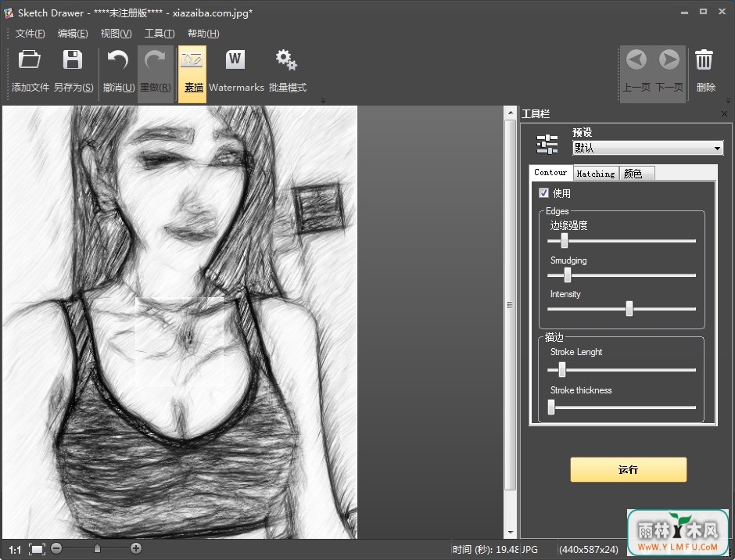The height and width of the screenshot is (560, 735).
Task: Click the Stroke thickness slider handle
Action: (x=551, y=407)
